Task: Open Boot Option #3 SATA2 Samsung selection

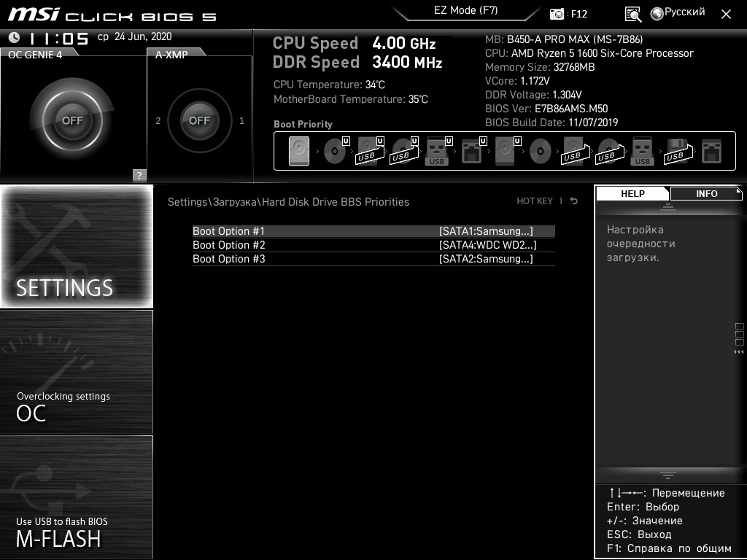Action: point(373,259)
